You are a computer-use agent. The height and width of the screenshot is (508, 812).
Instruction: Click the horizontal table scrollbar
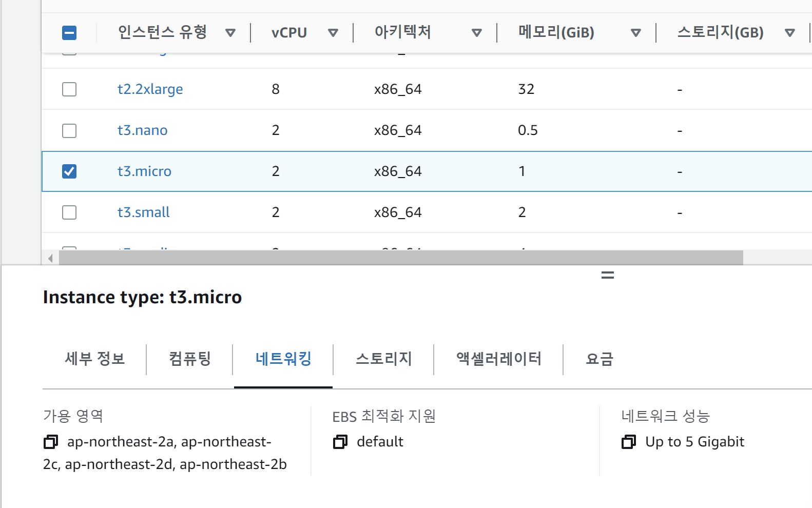(x=400, y=258)
